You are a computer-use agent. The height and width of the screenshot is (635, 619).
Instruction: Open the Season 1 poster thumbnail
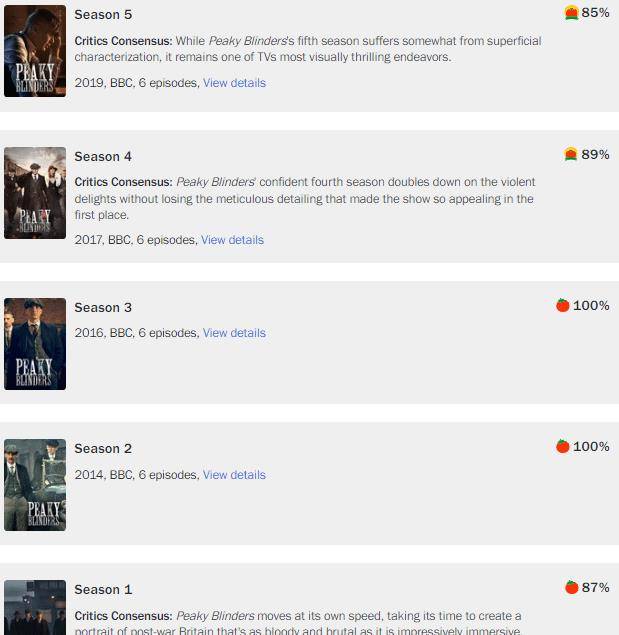click(x=35, y=607)
